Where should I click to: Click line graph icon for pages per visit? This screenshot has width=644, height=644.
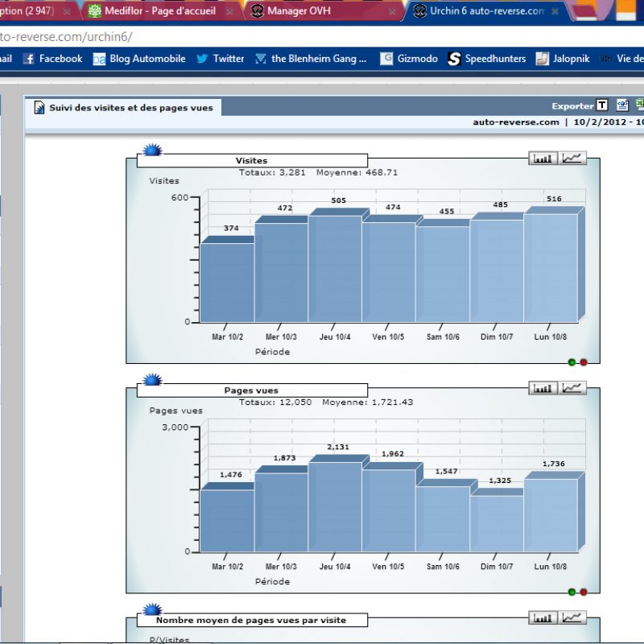click(x=573, y=617)
